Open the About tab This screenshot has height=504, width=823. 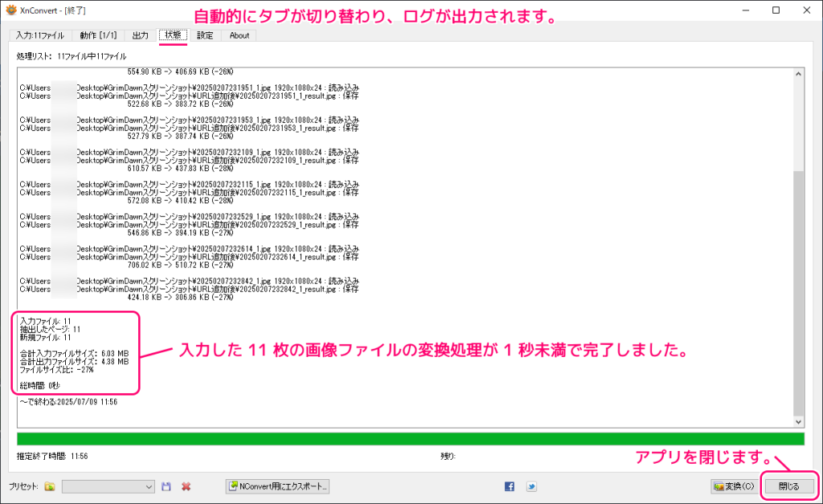click(x=239, y=35)
